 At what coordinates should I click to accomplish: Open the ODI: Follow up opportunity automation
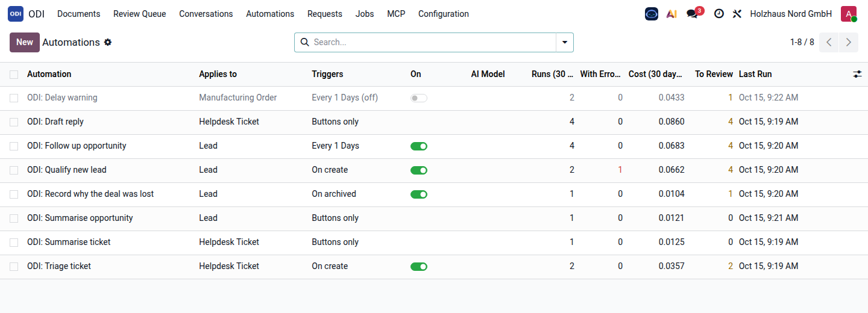(x=77, y=146)
